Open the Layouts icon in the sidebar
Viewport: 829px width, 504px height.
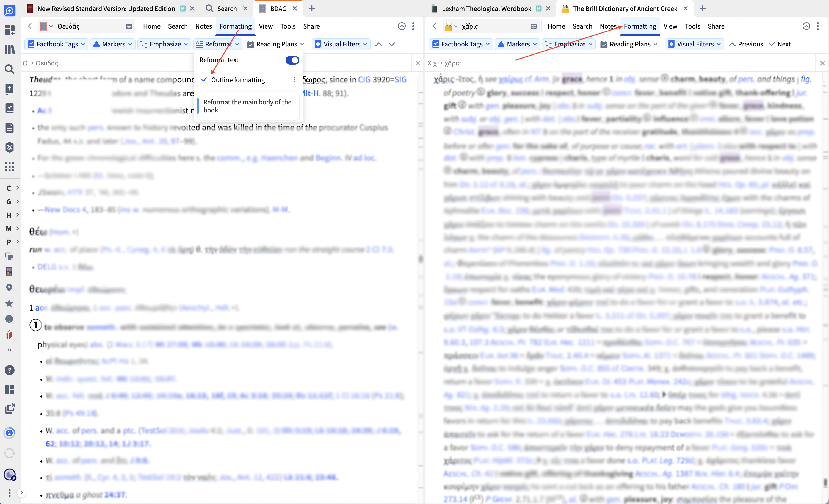click(9, 390)
